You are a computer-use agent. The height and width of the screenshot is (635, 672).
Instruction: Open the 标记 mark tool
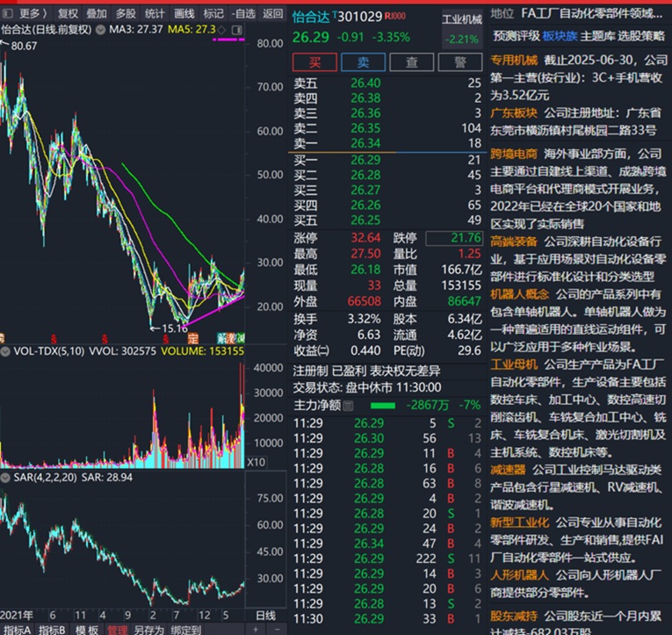[213, 14]
